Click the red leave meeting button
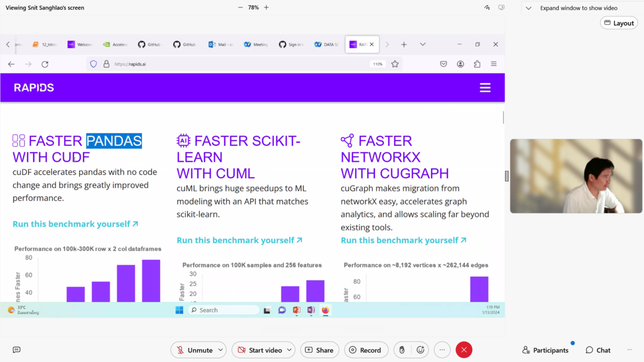The image size is (644, 362). (464, 350)
